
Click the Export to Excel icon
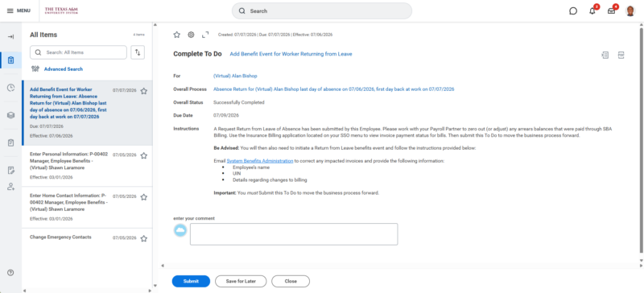tap(605, 55)
